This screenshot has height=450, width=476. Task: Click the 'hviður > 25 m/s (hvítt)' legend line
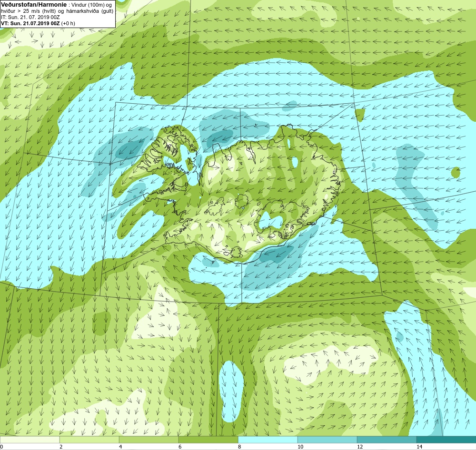click(x=57, y=11)
